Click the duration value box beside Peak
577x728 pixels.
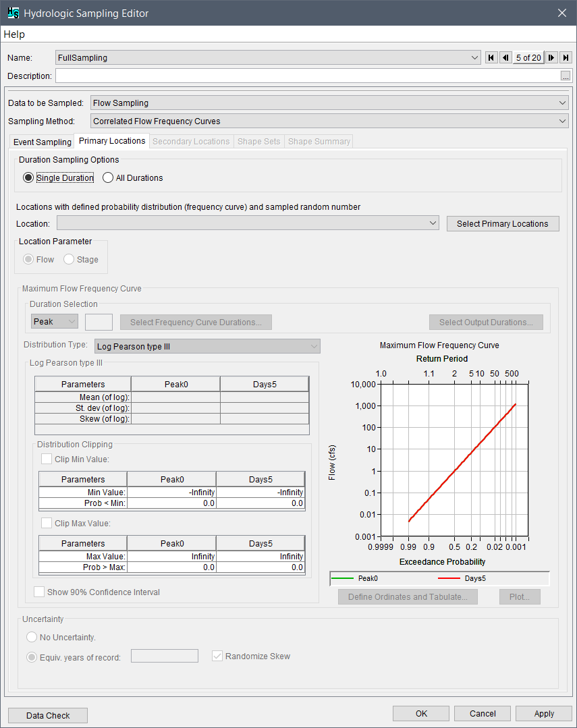(x=99, y=322)
